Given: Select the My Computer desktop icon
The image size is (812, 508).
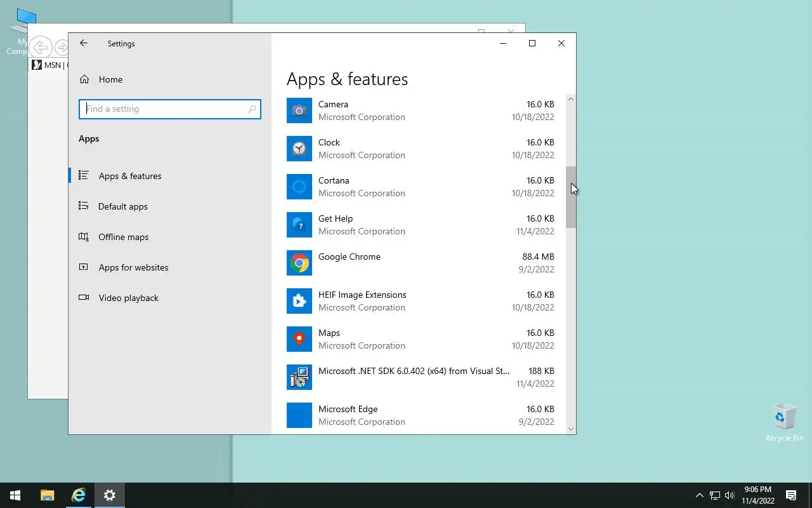Looking at the screenshot, I should coord(23,32).
